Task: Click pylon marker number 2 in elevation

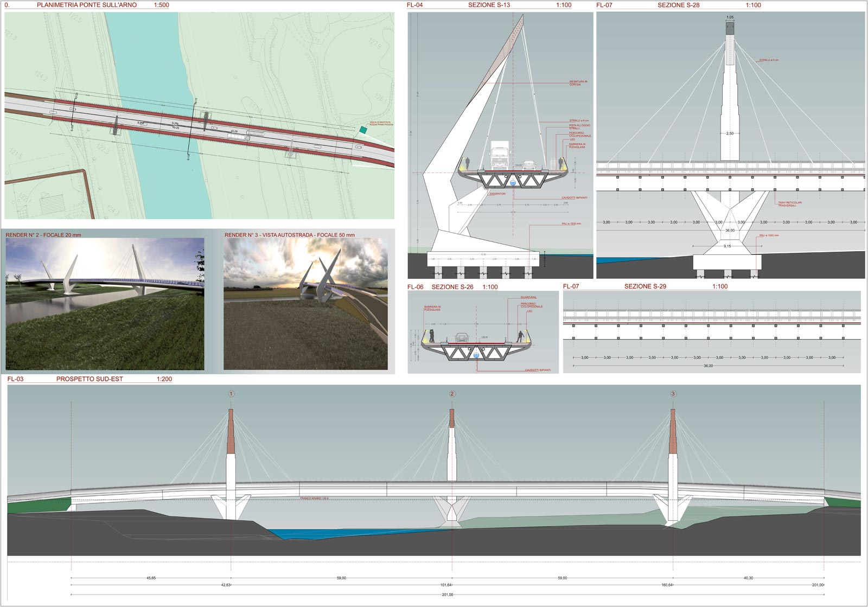Action: 452,394
